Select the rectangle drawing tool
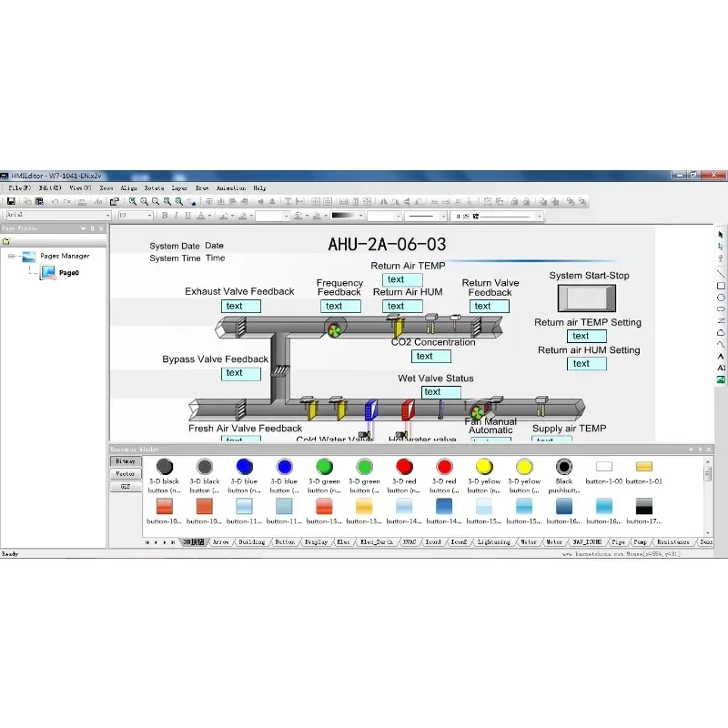 [721, 286]
